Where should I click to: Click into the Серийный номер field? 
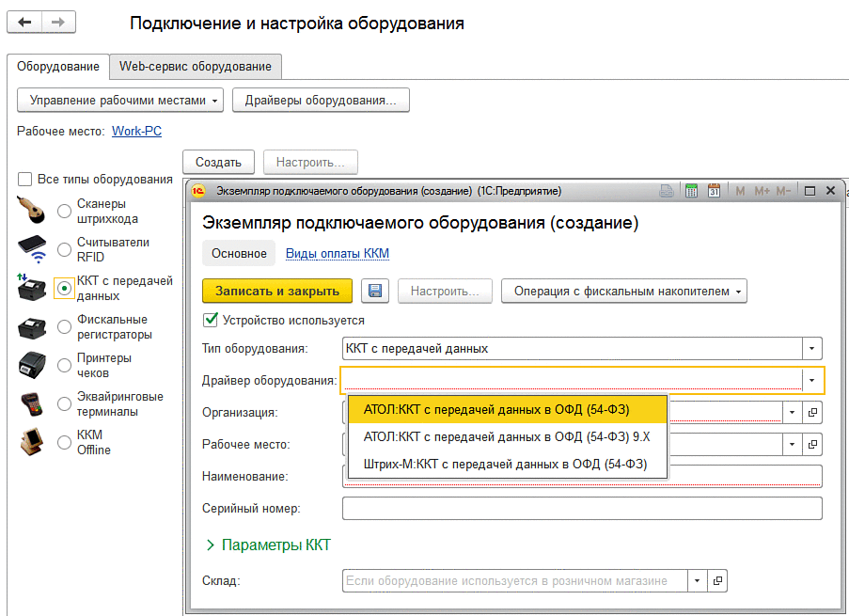pyautogui.click(x=582, y=508)
